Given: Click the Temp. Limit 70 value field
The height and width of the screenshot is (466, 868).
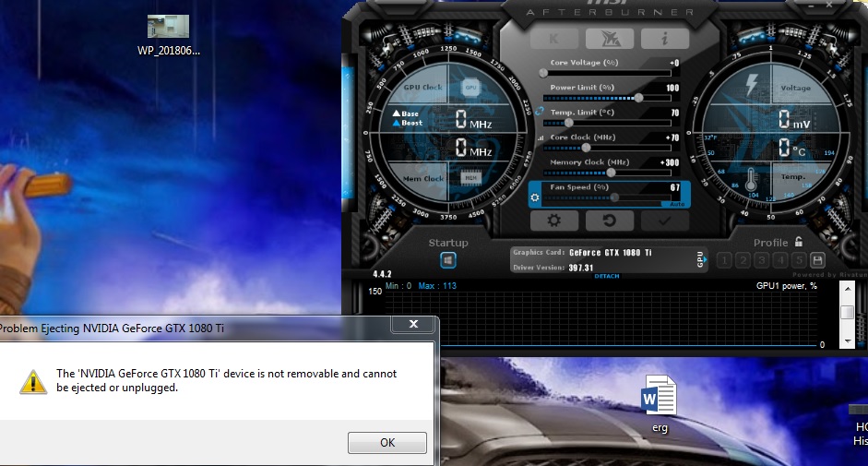Looking at the screenshot, I should coord(675,113).
